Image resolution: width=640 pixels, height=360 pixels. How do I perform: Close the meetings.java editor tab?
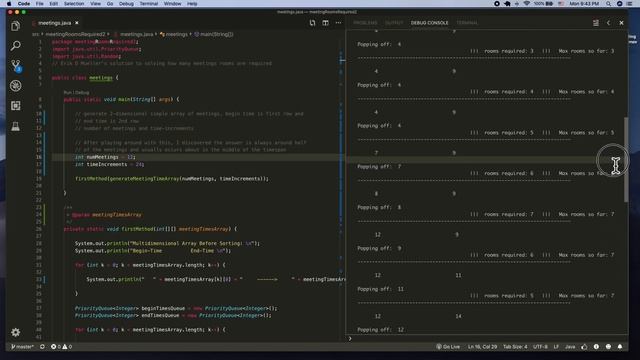point(77,23)
